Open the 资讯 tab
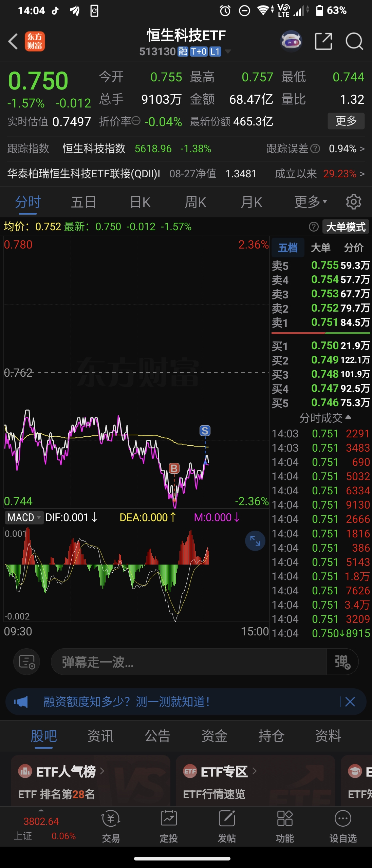 (x=100, y=736)
